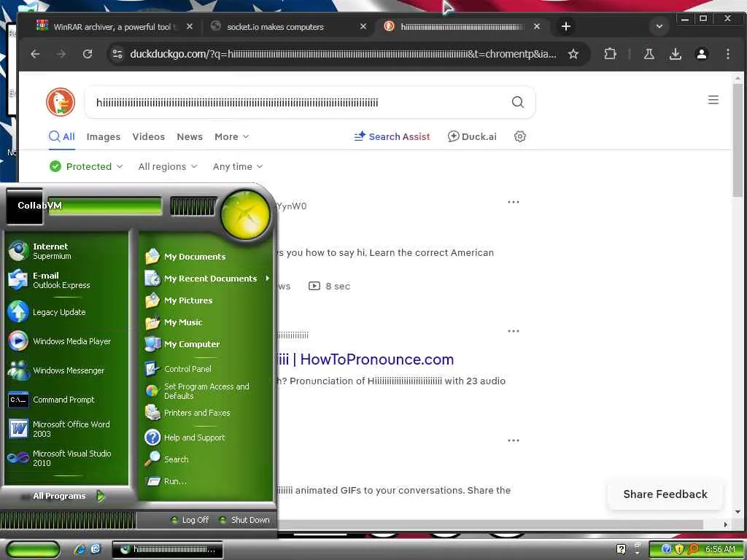Open Duck.ai chat
The width and height of the screenshot is (747, 560).
(472, 136)
